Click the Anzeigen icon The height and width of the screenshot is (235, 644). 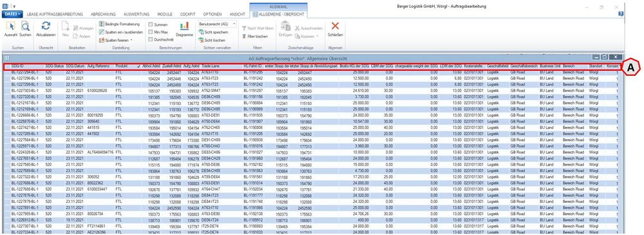[75, 28]
